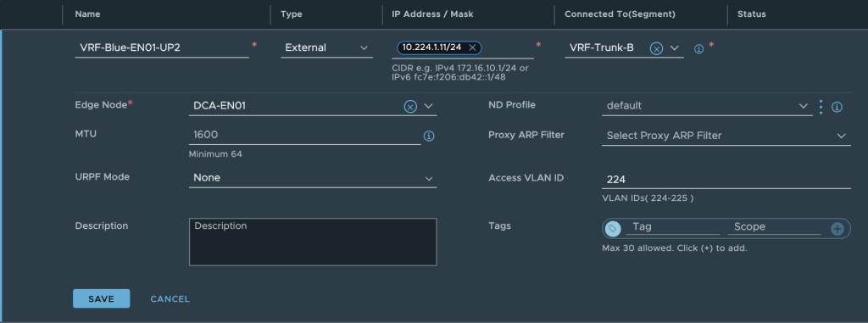Open the ND Profile default dropdown

pos(707,106)
